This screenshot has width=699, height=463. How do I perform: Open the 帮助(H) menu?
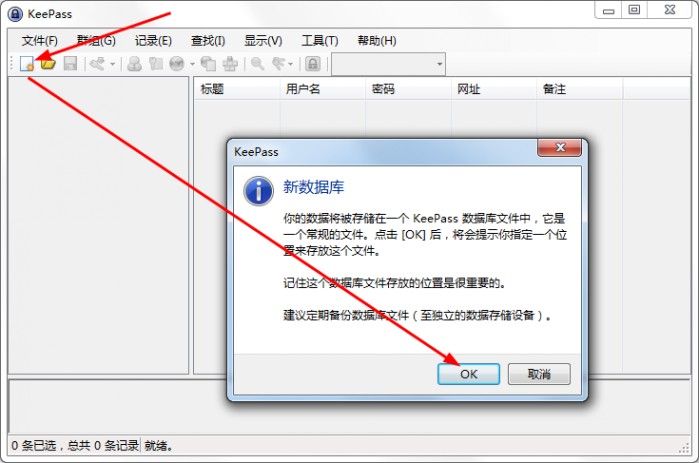[x=377, y=41]
